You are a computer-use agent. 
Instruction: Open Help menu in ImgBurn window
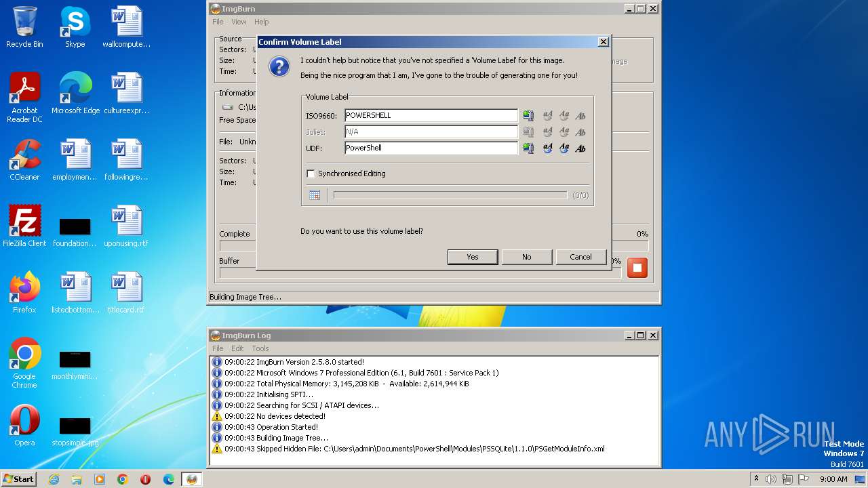tap(261, 22)
